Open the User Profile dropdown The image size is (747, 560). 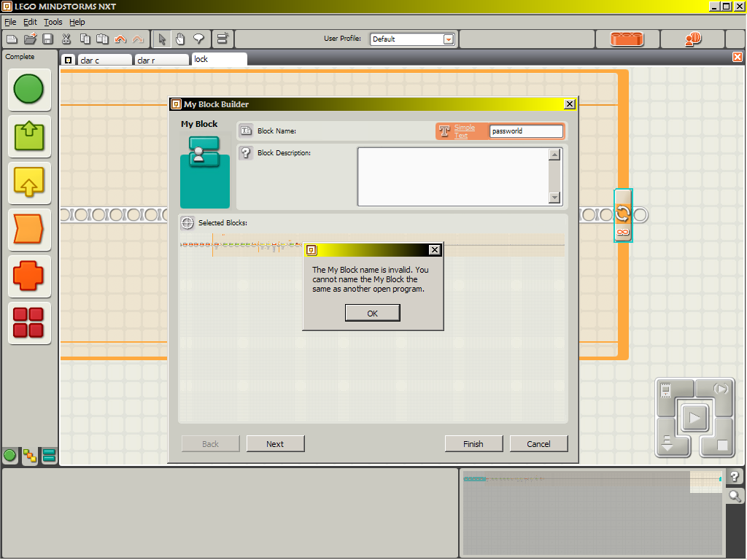click(449, 39)
